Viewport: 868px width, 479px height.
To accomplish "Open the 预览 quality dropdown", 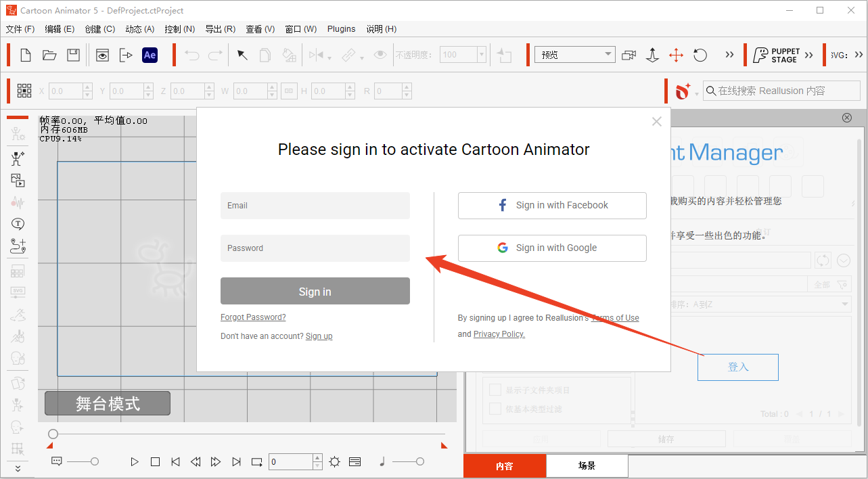I will click(x=574, y=55).
